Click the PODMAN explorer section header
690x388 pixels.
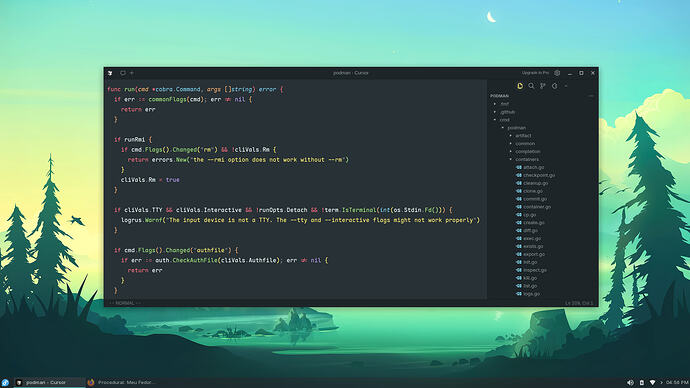pyautogui.click(x=499, y=95)
